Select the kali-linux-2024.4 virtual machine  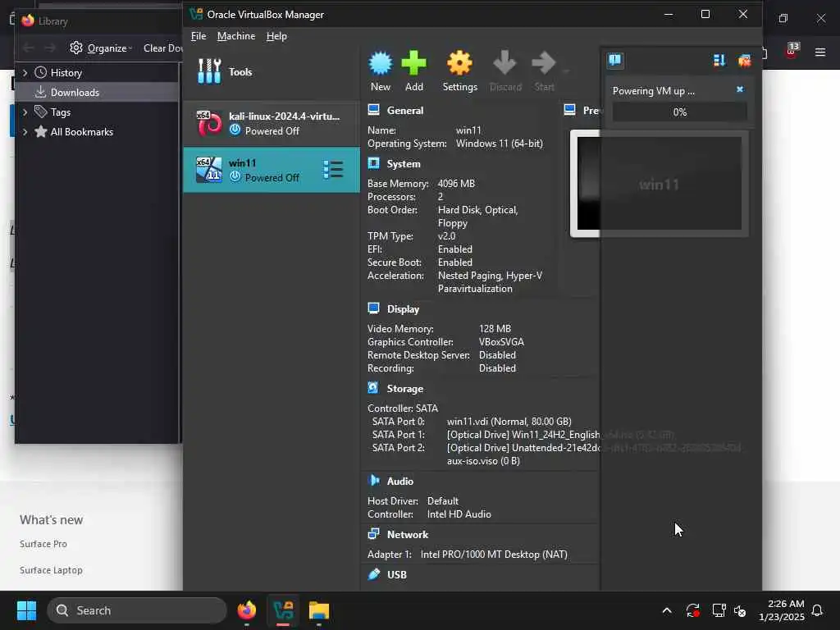pos(272,123)
